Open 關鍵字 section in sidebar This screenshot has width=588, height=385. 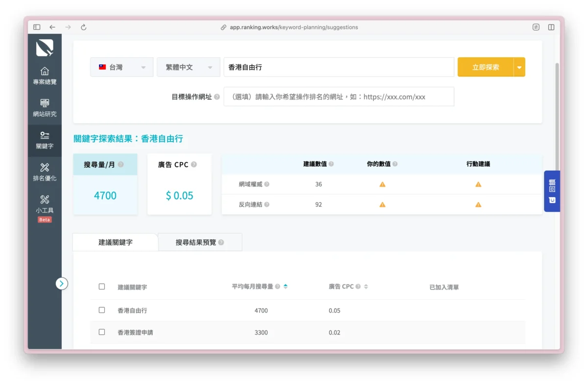[45, 140]
